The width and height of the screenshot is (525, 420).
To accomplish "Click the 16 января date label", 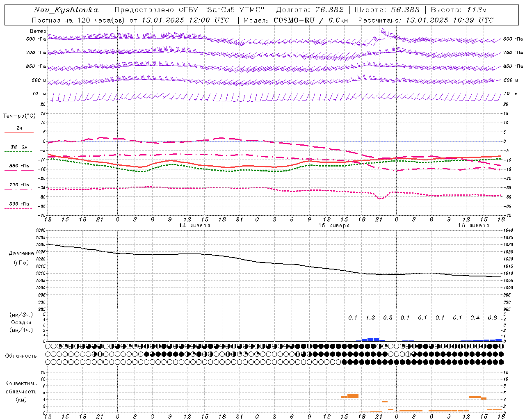I will 474,226.
